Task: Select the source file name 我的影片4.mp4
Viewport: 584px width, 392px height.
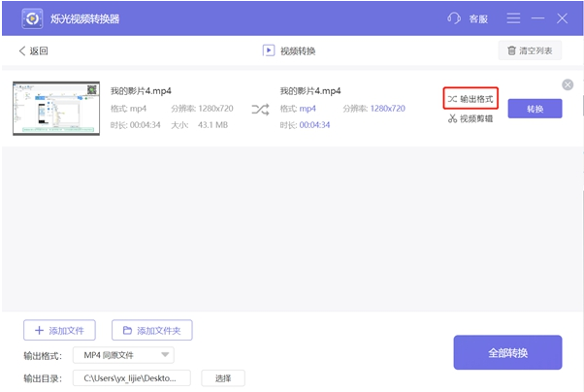Action: pos(141,91)
